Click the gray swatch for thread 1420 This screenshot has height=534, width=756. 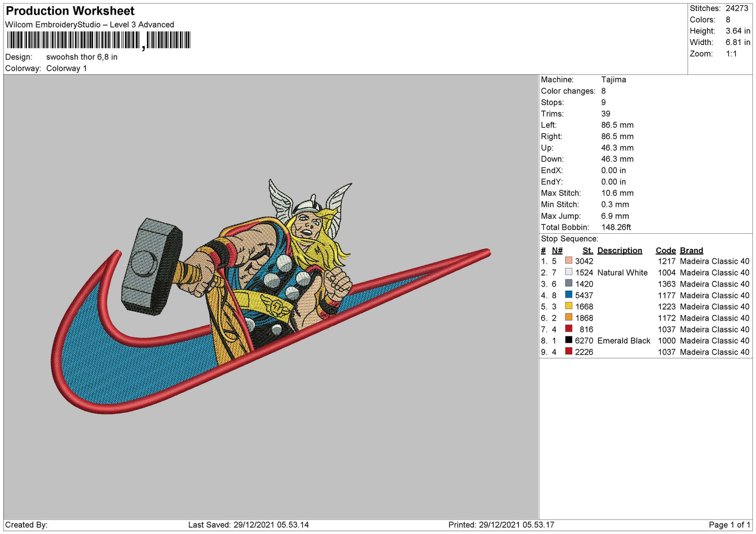[568, 284]
